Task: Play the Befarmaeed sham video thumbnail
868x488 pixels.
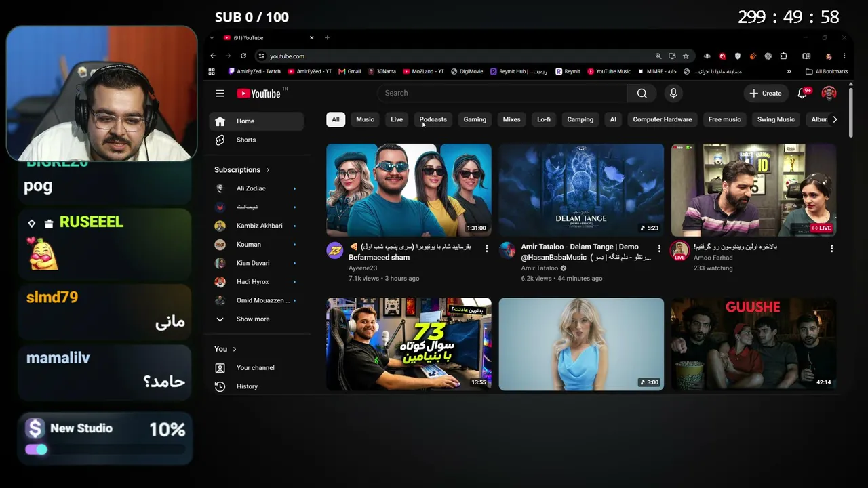Action: click(x=409, y=190)
